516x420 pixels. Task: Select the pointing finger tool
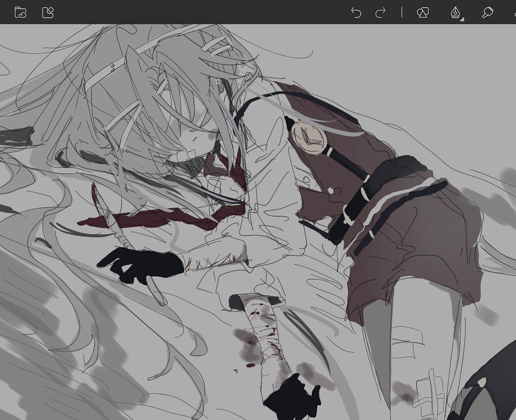click(487, 12)
